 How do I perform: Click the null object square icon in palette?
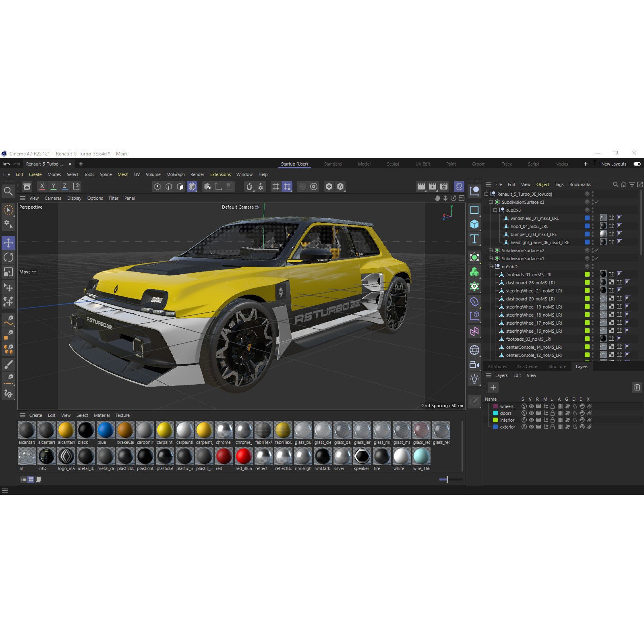click(474, 210)
